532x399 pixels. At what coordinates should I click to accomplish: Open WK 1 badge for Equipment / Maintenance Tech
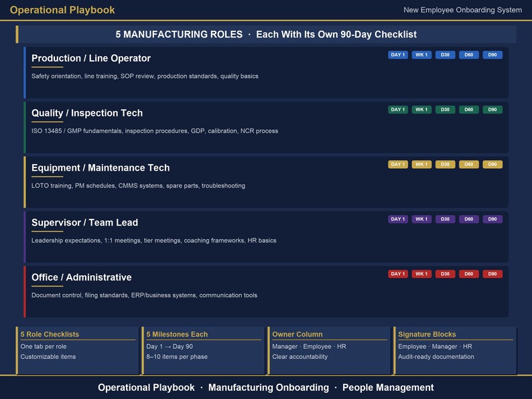click(421, 165)
